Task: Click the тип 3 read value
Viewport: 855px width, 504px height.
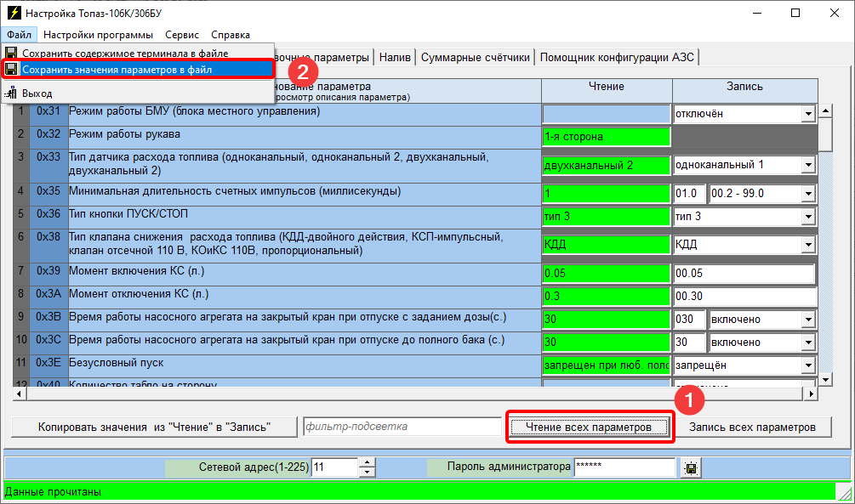Action: point(607,217)
